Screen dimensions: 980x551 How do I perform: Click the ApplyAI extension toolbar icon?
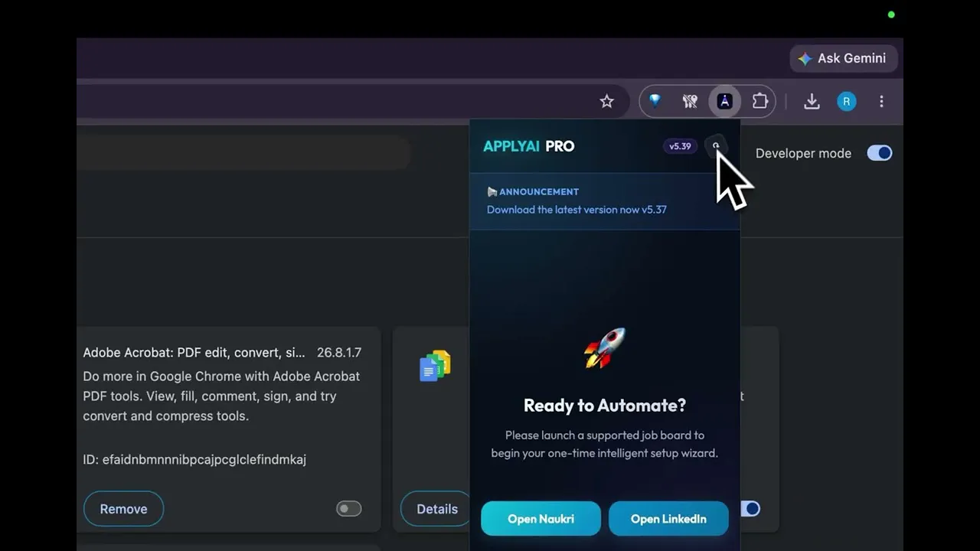click(x=724, y=101)
